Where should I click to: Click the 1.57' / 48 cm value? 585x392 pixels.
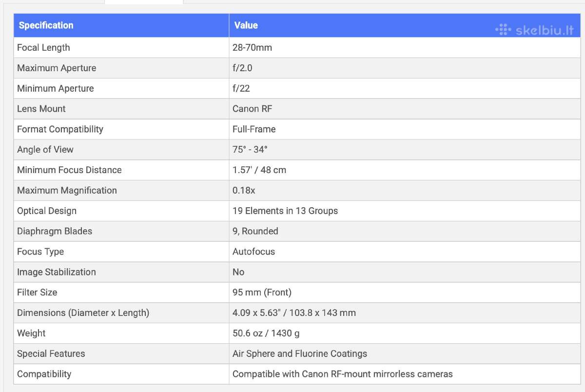(259, 170)
